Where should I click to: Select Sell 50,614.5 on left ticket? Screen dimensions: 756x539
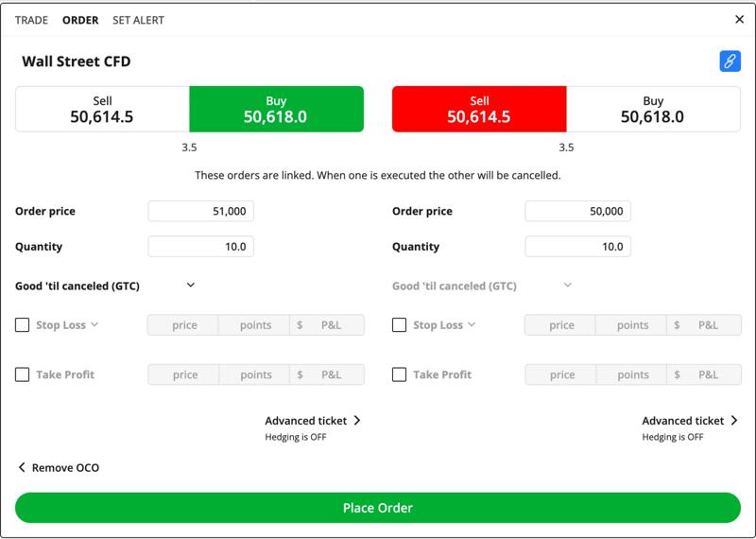pos(102,109)
